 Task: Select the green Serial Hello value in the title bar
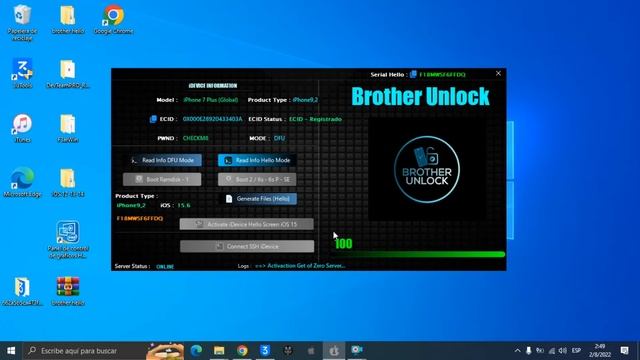click(442, 75)
